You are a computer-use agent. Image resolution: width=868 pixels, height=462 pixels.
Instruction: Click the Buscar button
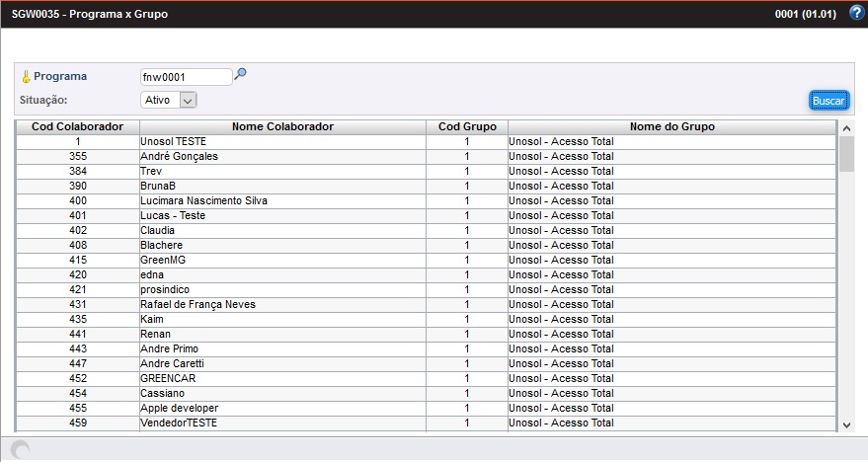click(x=828, y=101)
